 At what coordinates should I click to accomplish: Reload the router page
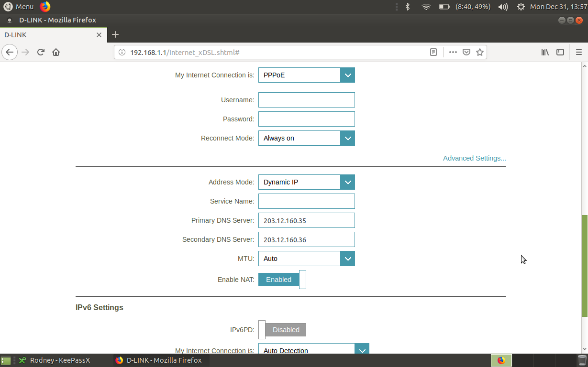pyautogui.click(x=41, y=52)
